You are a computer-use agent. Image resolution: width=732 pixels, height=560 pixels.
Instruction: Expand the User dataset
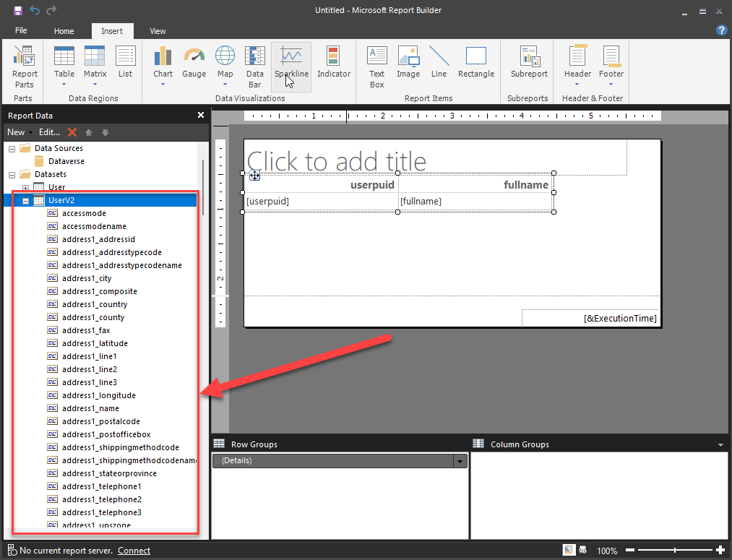coord(26,188)
